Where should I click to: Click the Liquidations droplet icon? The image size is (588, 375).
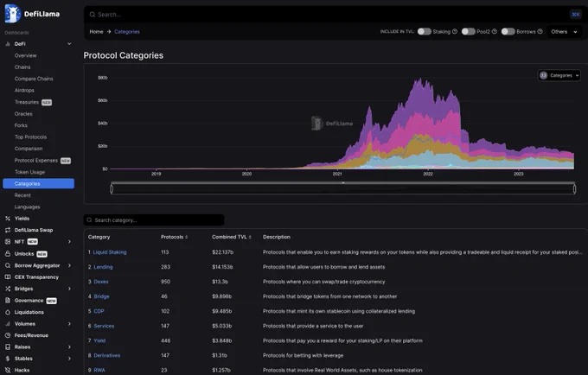(8, 312)
